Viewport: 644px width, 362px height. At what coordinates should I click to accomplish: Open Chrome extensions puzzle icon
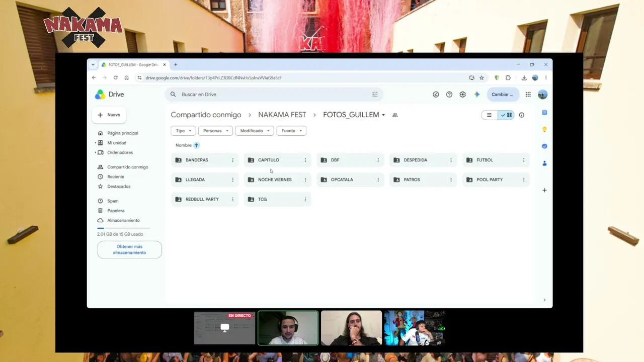508,78
